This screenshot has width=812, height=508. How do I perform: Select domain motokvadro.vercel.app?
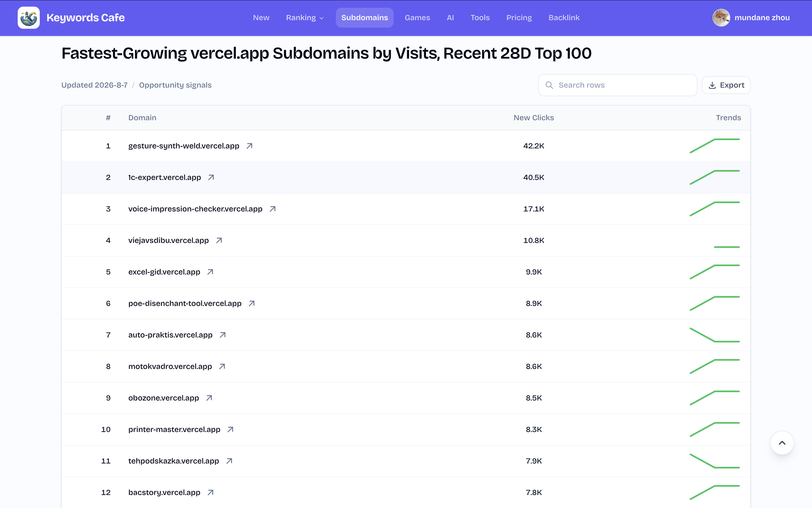click(x=170, y=366)
